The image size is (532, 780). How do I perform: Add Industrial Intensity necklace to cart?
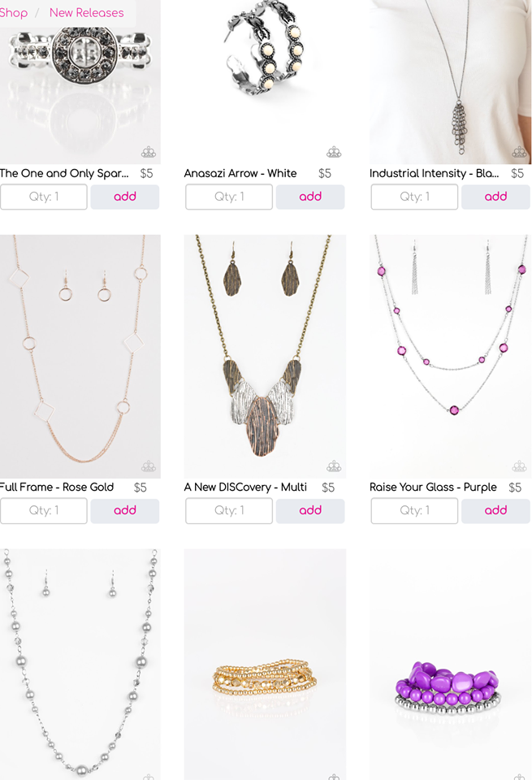[495, 197]
